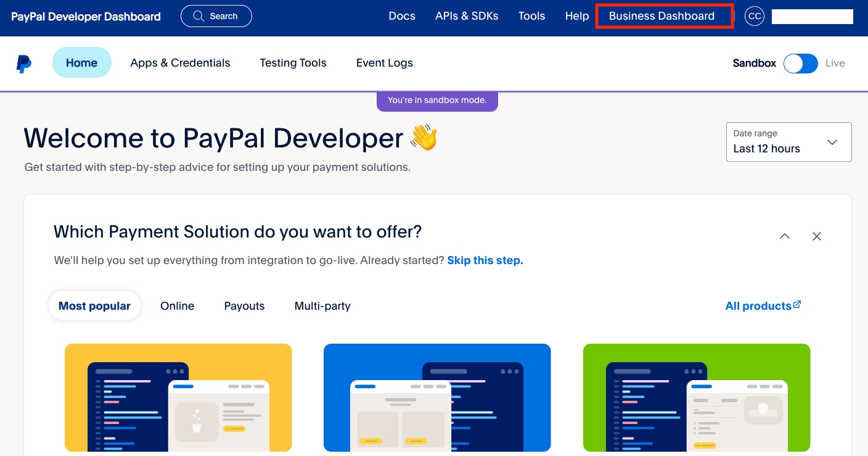This screenshot has width=868, height=456.
Task: Click the Skip this step link
Action: click(485, 260)
